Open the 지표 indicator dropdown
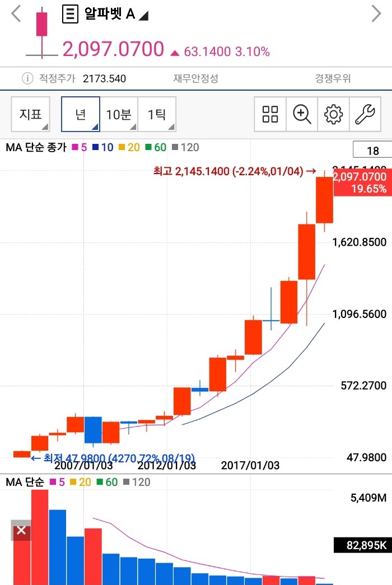This screenshot has width=392, height=585. click(x=31, y=114)
